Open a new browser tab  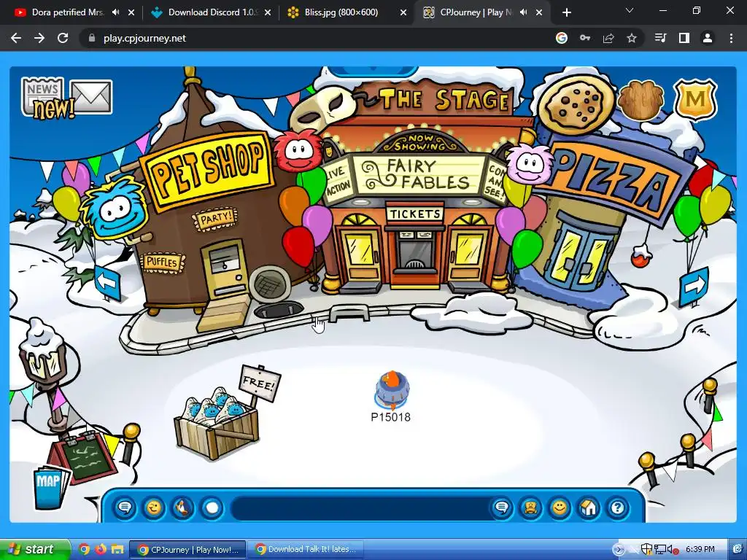[x=566, y=13]
